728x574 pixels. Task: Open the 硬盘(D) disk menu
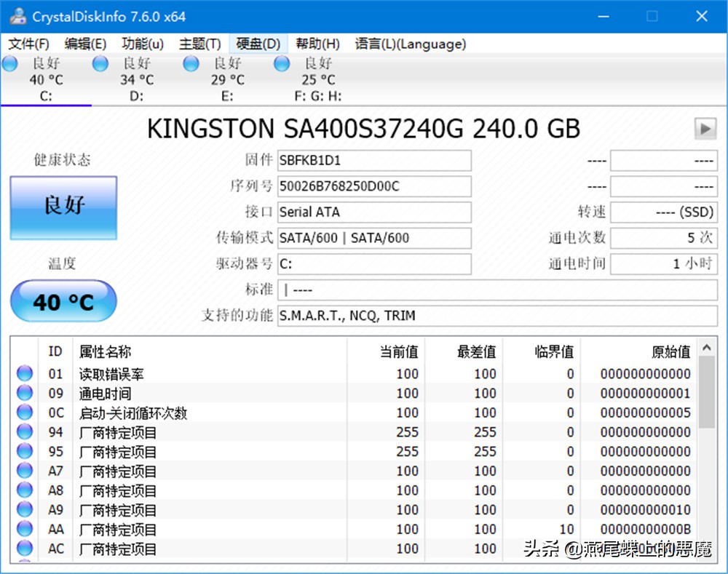(x=258, y=44)
